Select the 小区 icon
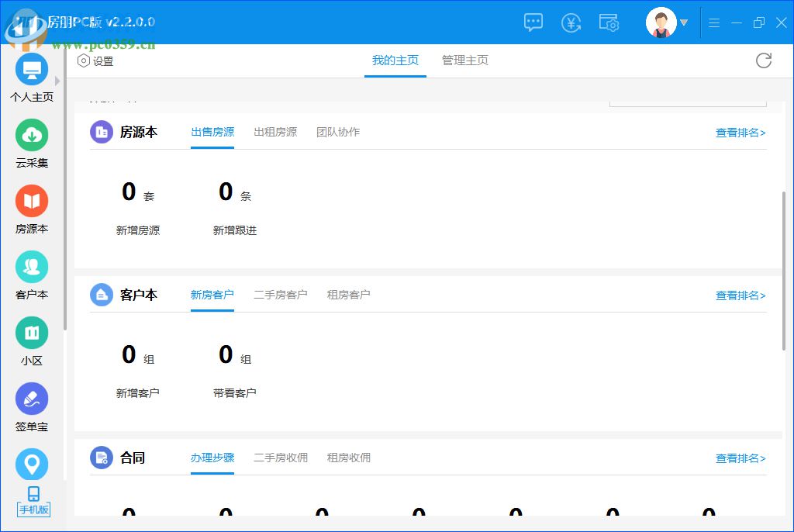 tap(31, 331)
